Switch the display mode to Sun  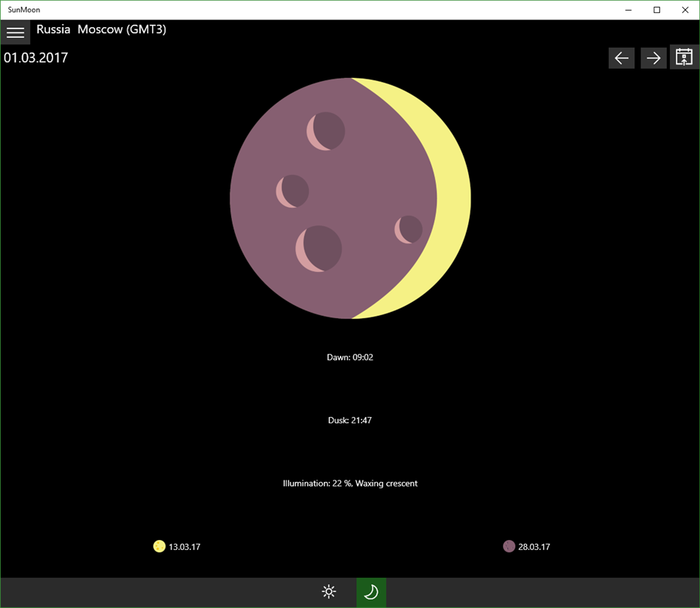[328, 591]
